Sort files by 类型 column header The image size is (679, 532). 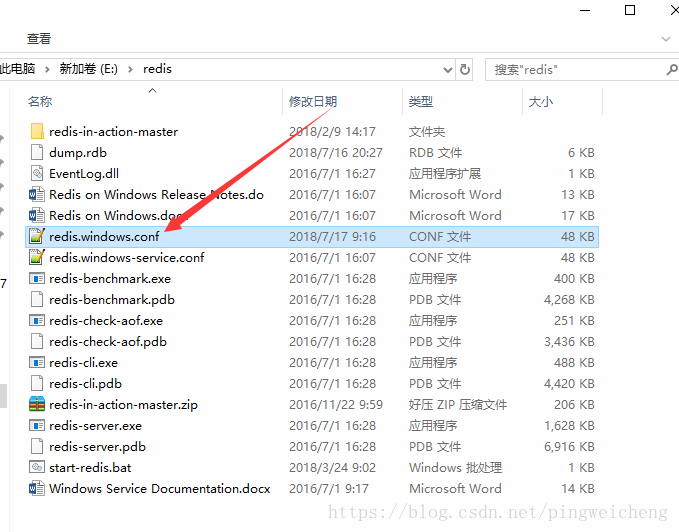420,102
